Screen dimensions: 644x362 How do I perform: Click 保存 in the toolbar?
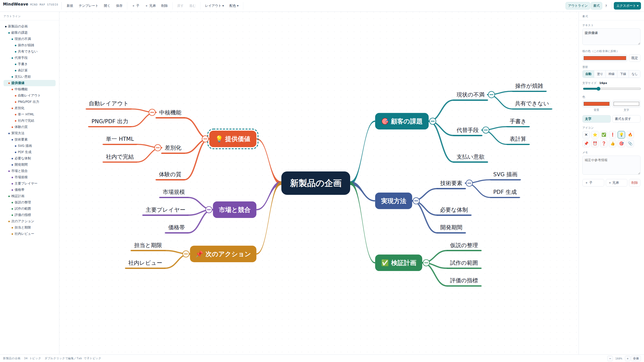pyautogui.click(x=119, y=6)
